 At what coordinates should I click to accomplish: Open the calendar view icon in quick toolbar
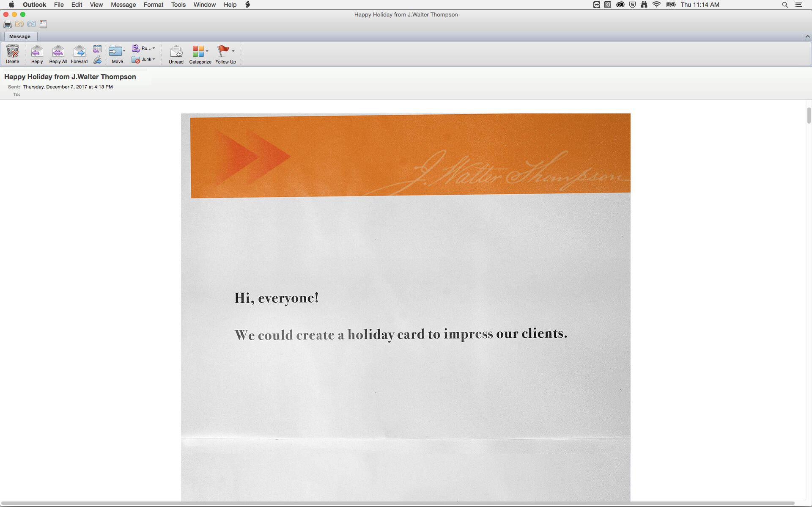(x=43, y=24)
